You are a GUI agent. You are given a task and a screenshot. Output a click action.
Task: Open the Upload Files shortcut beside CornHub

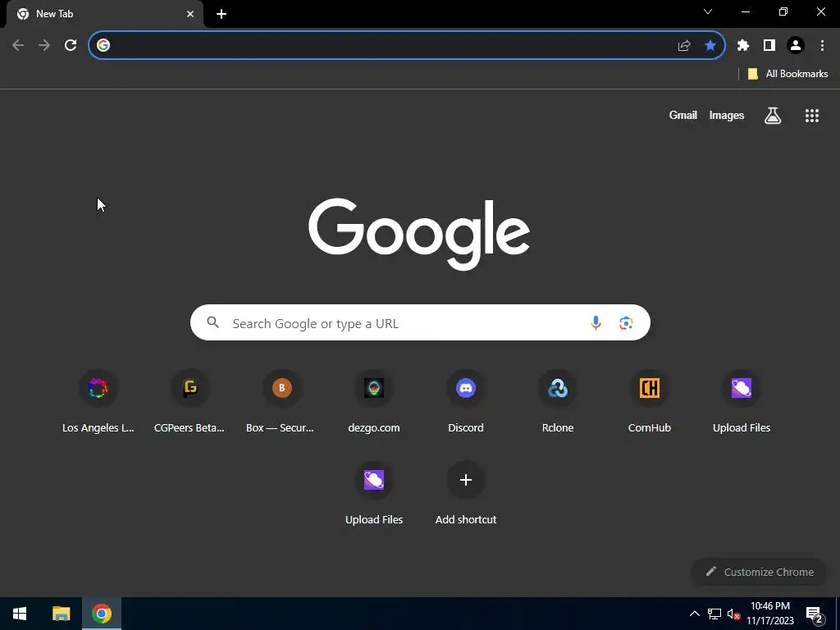(x=742, y=402)
